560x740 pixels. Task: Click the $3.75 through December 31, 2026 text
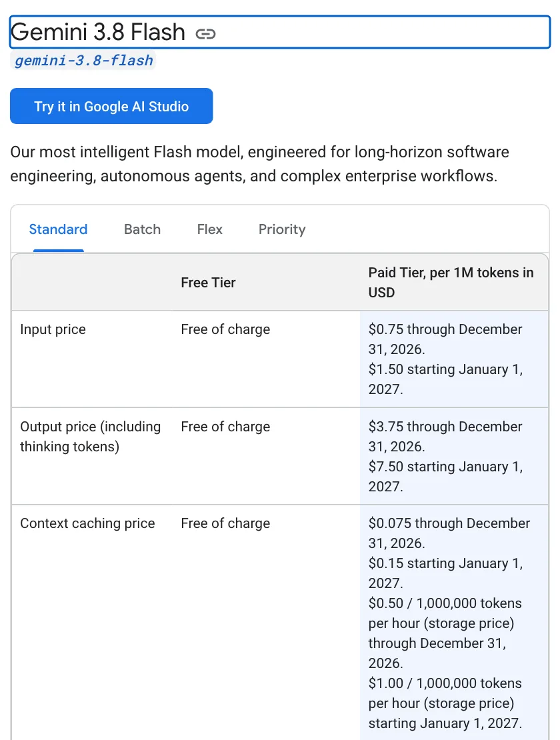(x=445, y=436)
